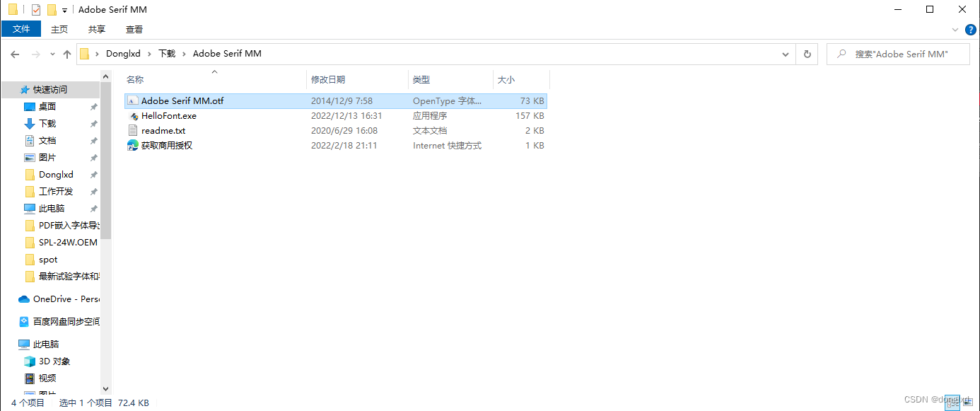Select the spot folder in sidebar
980x411 pixels.
pyautogui.click(x=48, y=260)
